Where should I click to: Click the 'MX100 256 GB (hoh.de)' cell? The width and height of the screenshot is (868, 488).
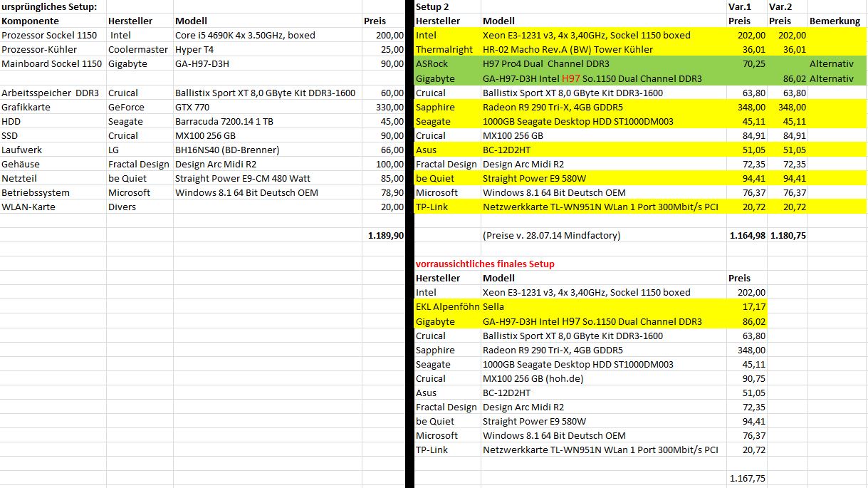coord(604,378)
